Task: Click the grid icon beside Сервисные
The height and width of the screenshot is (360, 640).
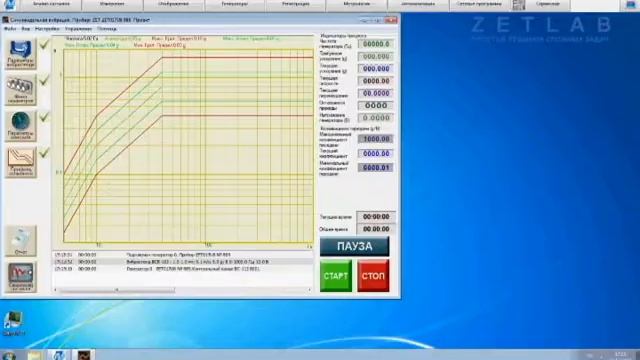Action: tap(518, 4)
